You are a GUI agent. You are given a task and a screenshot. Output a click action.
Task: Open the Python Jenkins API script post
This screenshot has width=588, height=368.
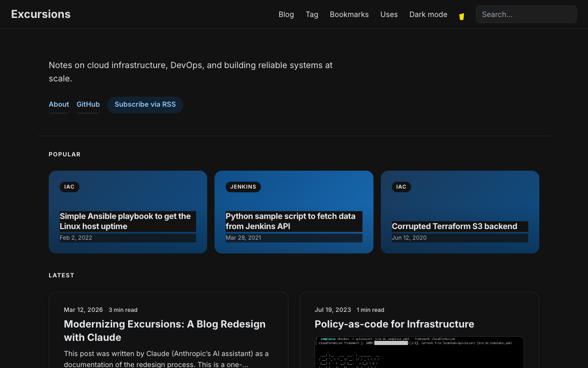(290, 221)
